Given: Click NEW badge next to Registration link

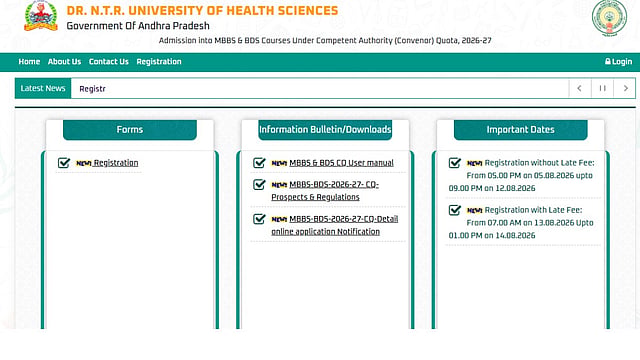Looking at the screenshot, I should 84,163.
